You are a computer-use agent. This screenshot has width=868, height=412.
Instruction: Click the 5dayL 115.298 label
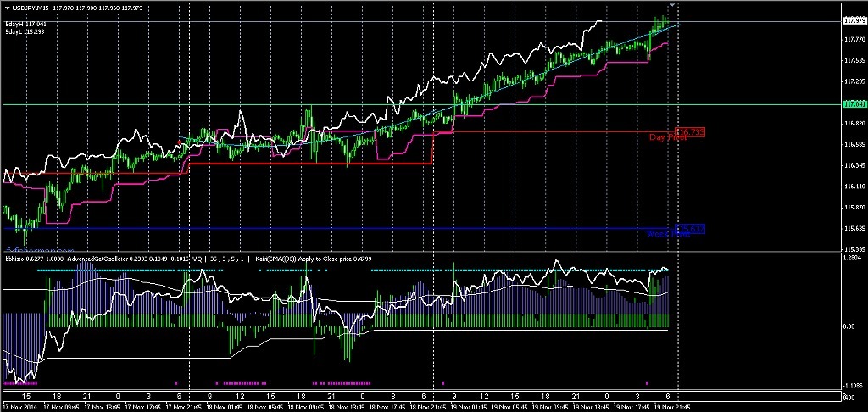(25, 31)
